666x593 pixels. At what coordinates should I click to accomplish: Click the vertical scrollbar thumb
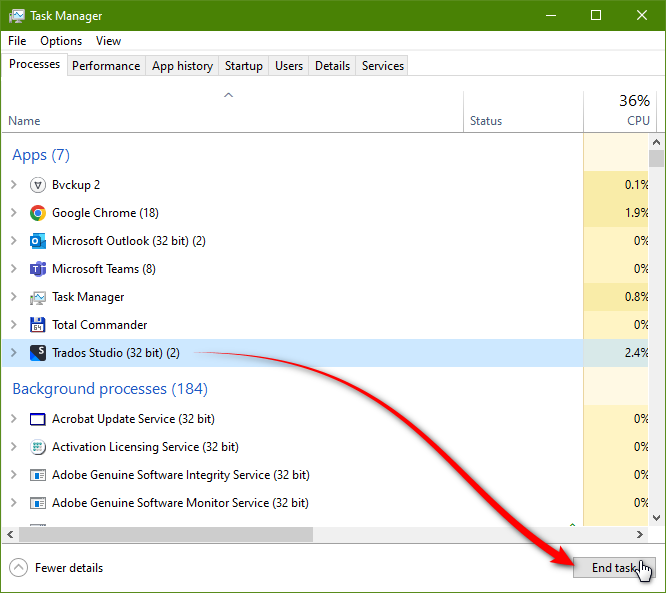point(656,158)
